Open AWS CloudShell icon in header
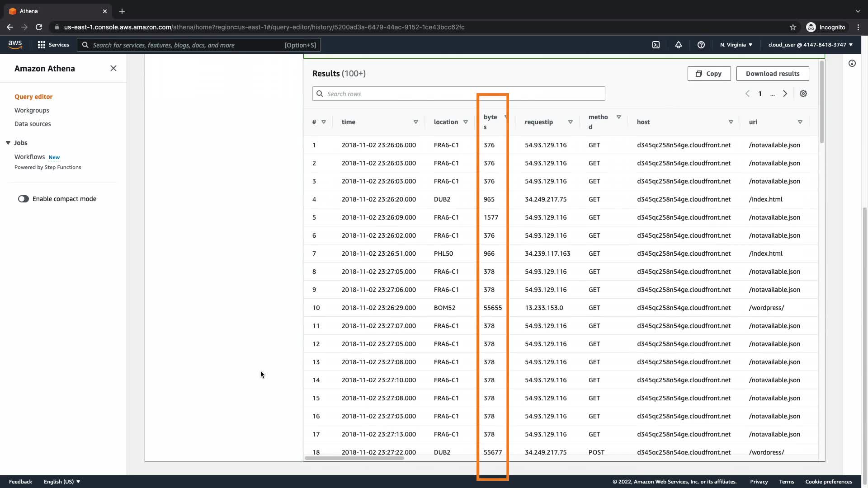This screenshot has height=488, width=868. click(x=656, y=45)
